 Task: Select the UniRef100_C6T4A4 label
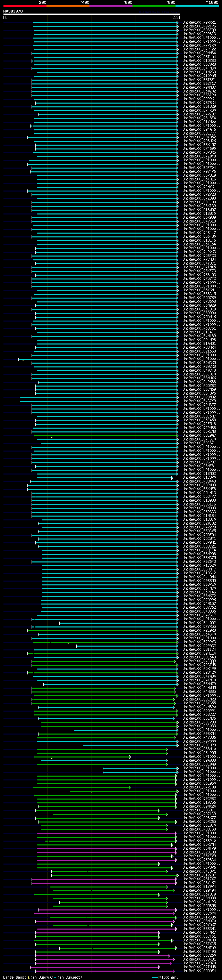(x=199, y=57)
